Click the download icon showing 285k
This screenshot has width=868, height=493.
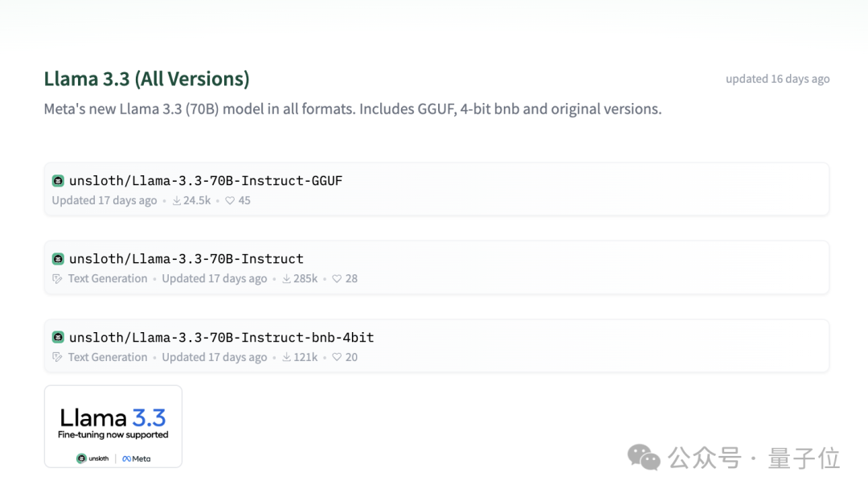pyautogui.click(x=286, y=278)
